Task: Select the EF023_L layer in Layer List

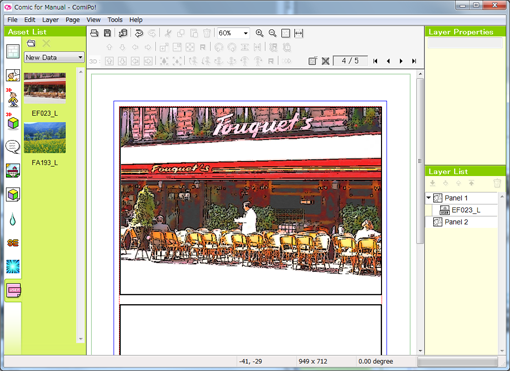Action: (x=465, y=210)
